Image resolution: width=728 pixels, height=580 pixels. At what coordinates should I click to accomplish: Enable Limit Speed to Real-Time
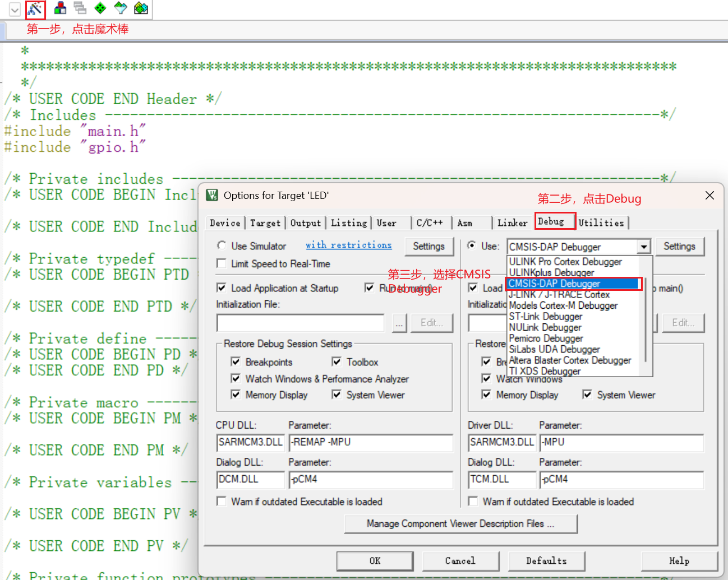[x=222, y=263]
